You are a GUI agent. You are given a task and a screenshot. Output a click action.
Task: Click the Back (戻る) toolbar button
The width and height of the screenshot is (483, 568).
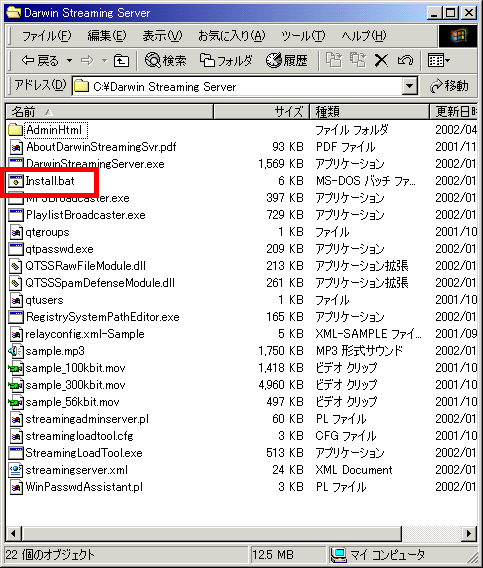point(40,60)
